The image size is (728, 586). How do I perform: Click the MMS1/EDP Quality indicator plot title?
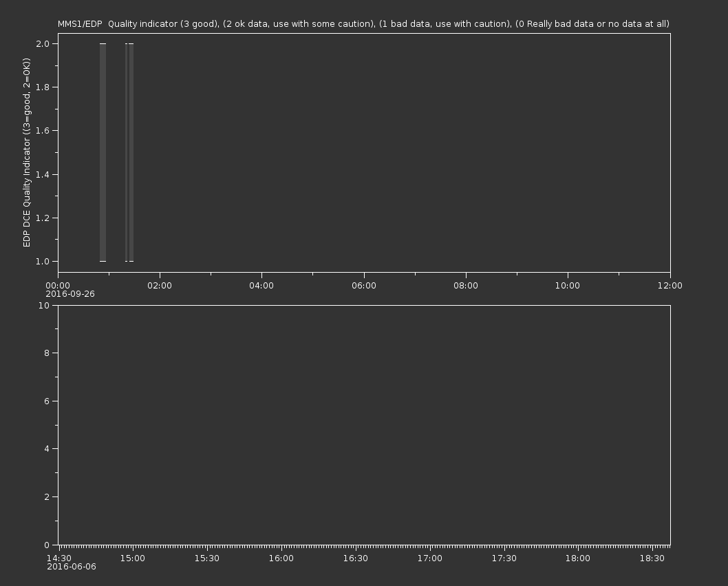[363, 24]
